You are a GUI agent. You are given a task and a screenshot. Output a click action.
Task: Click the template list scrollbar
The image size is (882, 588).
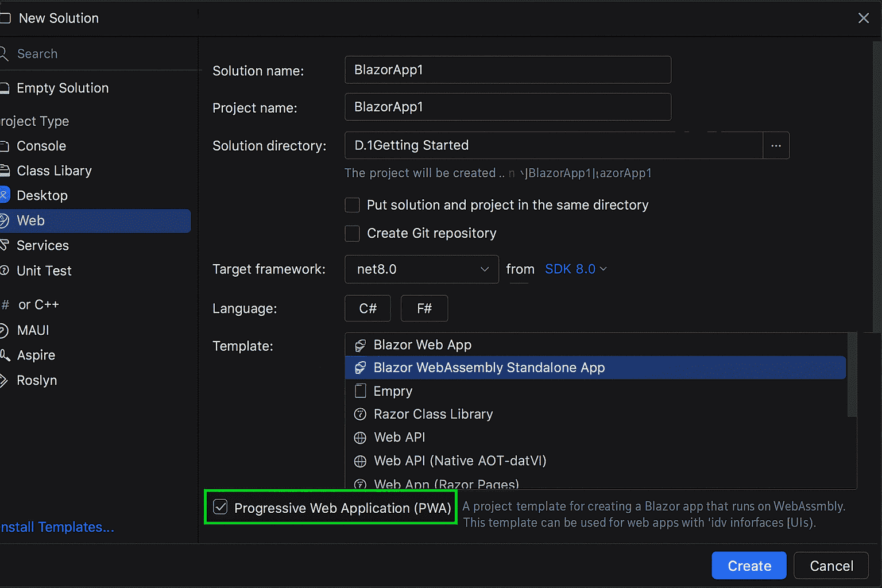pos(852,374)
